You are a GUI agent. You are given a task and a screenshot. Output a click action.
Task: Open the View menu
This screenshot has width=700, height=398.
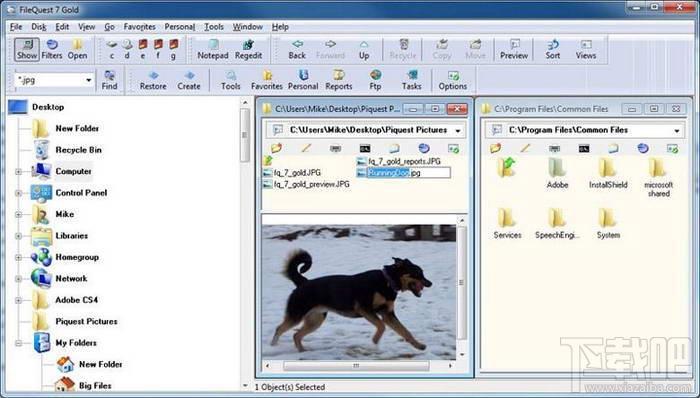[x=87, y=27]
